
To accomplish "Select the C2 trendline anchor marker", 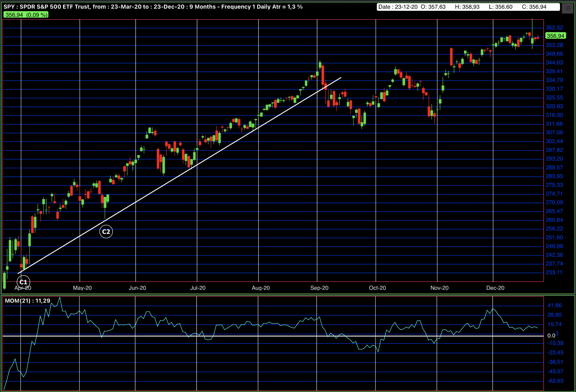I will pos(106,232).
